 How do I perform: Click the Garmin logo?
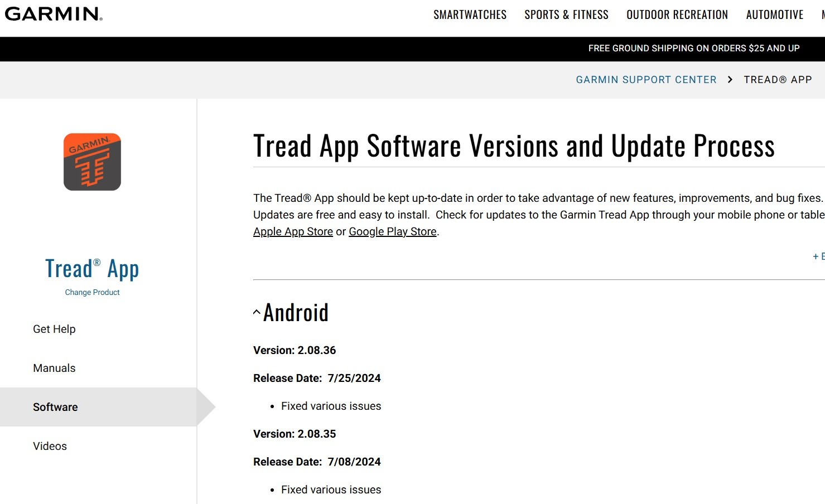[x=54, y=14]
